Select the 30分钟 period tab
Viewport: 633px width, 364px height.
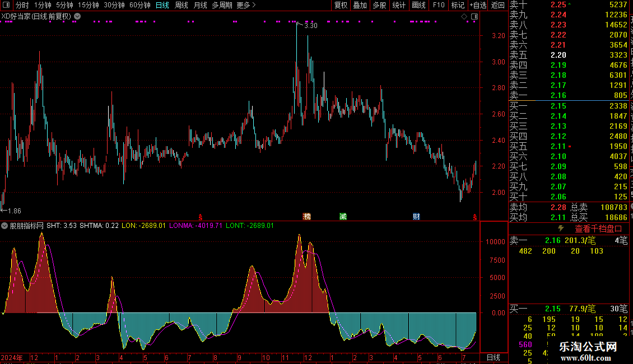[114, 5]
